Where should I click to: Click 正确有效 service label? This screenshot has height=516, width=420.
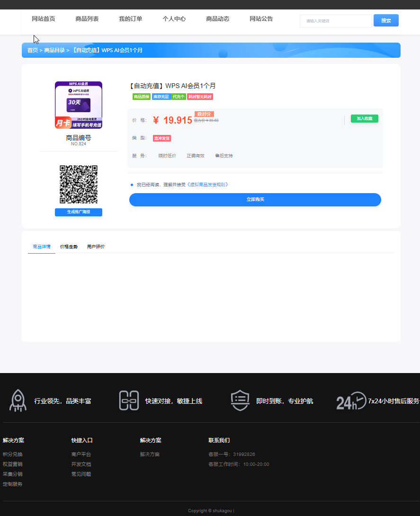(196, 156)
